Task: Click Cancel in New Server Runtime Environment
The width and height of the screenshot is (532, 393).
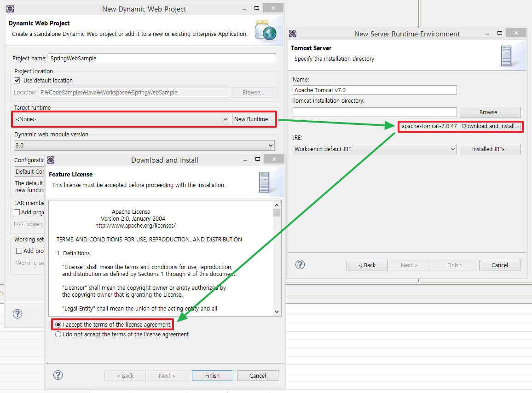Action: tap(500, 265)
